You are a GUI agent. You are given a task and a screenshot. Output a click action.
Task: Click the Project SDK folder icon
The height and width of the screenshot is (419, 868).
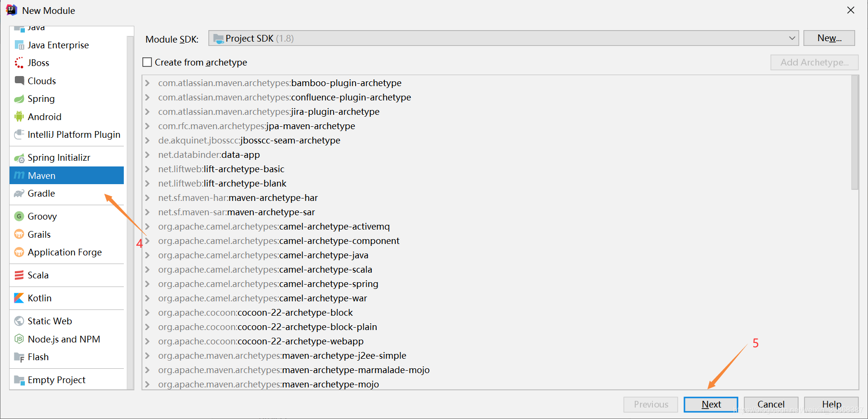tap(218, 39)
